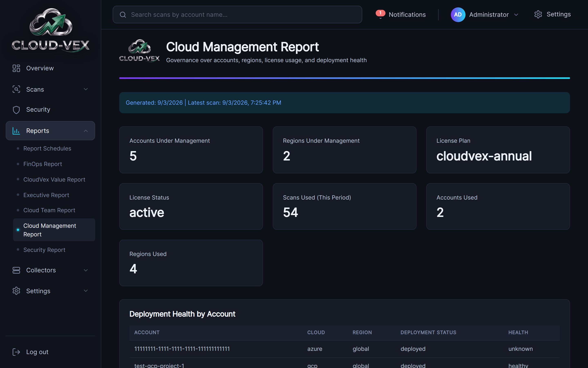This screenshot has height=368, width=588.
Task: Click the Regions Under Management card
Action: pyautogui.click(x=344, y=150)
